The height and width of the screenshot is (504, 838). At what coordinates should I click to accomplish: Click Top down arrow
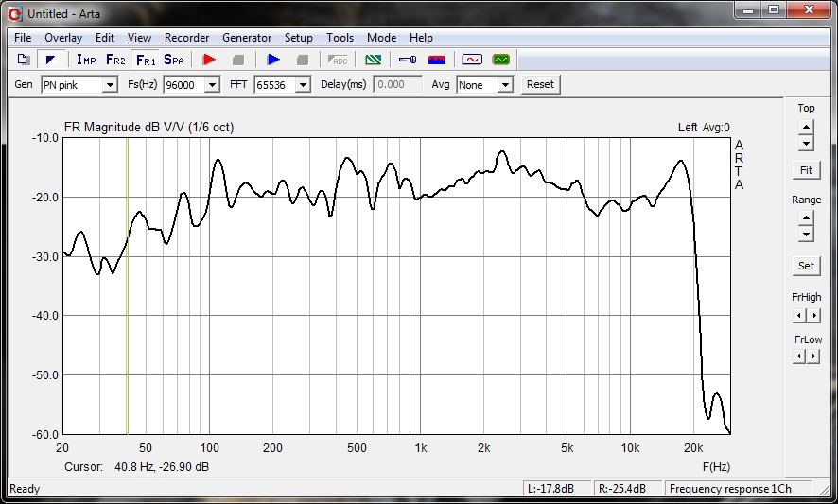pyautogui.click(x=806, y=143)
